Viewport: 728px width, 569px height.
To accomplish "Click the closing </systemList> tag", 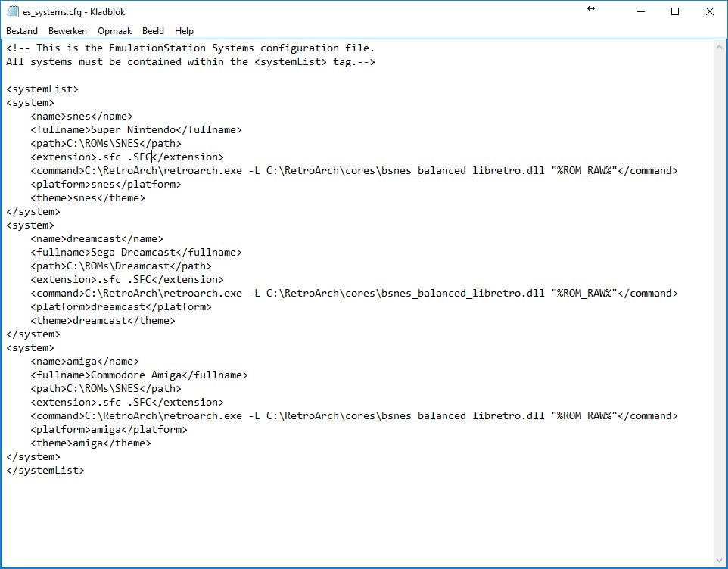I will (x=45, y=470).
